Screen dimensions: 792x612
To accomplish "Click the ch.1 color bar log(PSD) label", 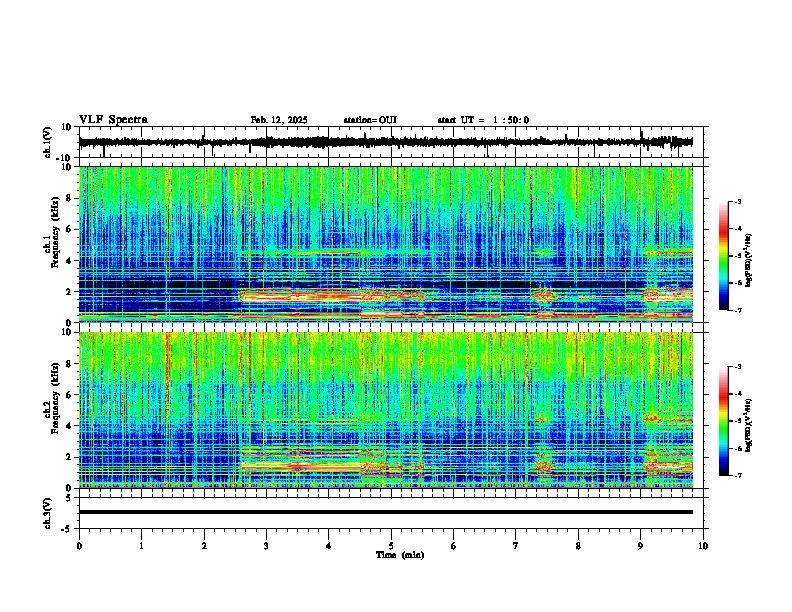I will point(748,260).
